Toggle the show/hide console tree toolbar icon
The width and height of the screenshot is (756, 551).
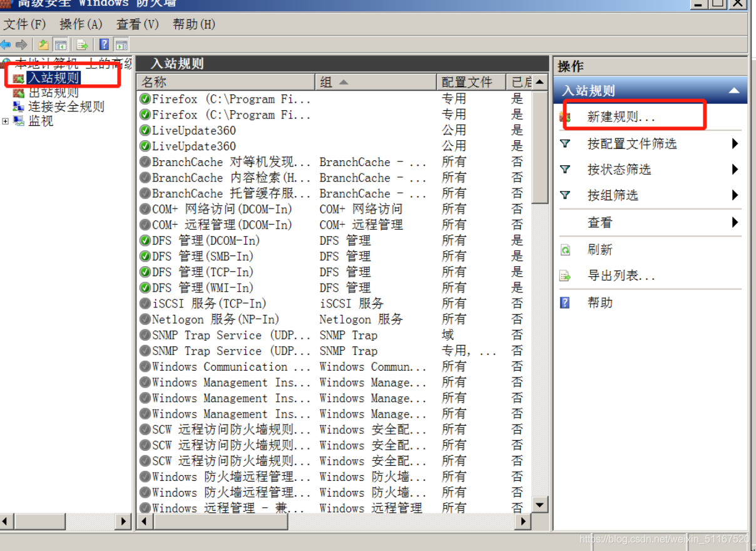click(61, 44)
